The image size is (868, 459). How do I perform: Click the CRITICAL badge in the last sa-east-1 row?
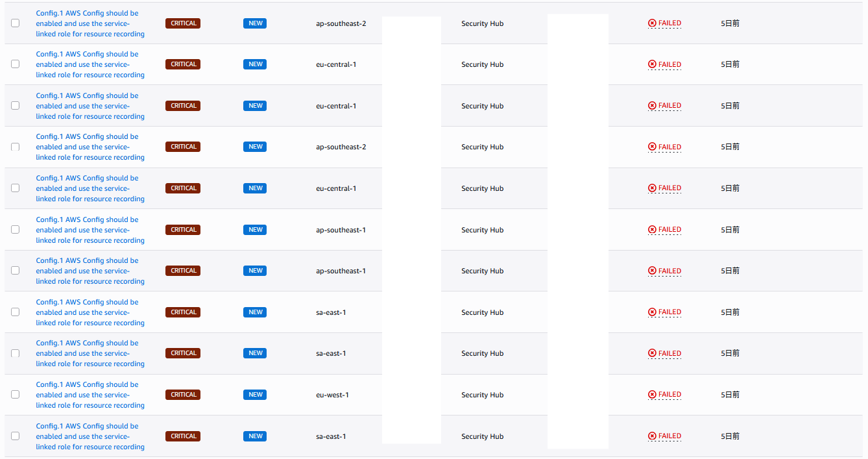tap(183, 436)
